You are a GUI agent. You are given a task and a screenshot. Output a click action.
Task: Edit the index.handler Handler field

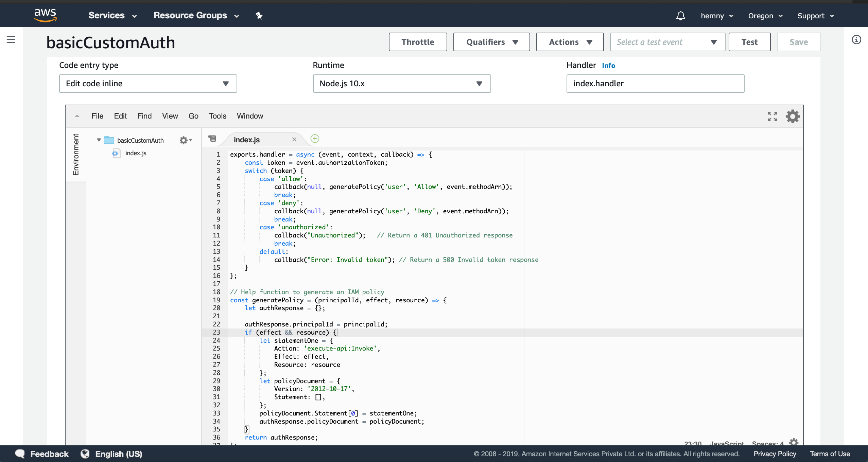coord(655,84)
